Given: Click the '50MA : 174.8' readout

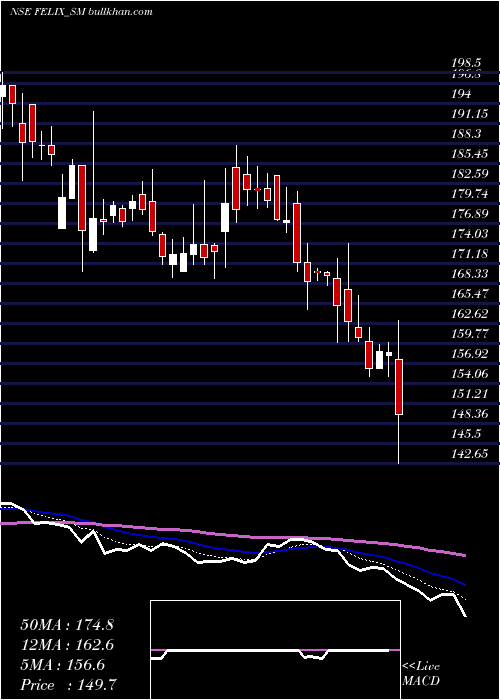Looking at the screenshot, I should 67,625.
